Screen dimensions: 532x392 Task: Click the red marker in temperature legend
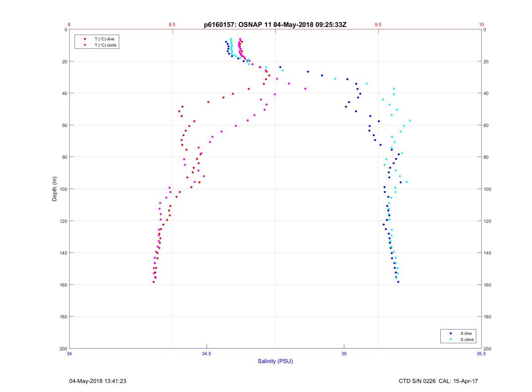point(85,39)
